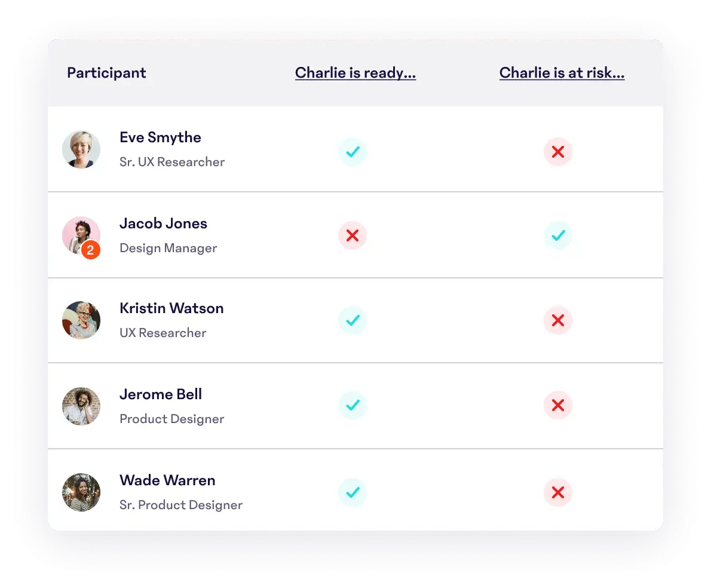Image resolution: width=711 pixels, height=588 pixels.
Task: Click Wade Warren's red X icon
Action: pyautogui.click(x=558, y=492)
